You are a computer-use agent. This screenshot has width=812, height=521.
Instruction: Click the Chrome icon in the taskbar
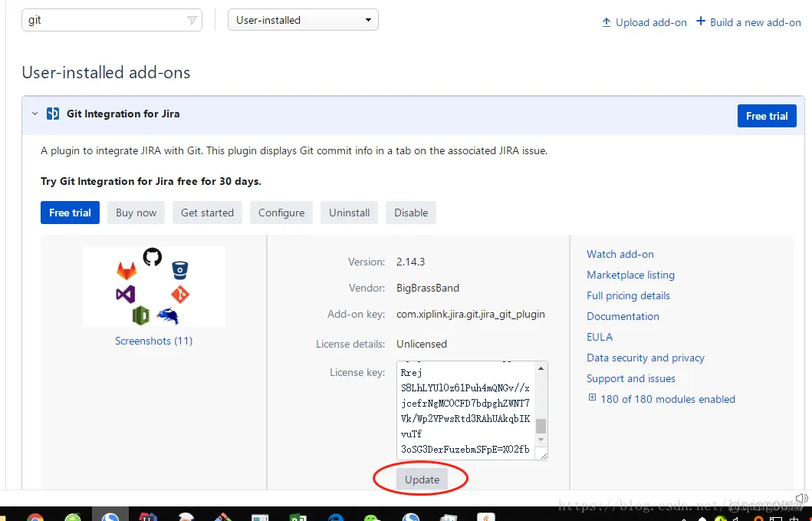coord(35,517)
